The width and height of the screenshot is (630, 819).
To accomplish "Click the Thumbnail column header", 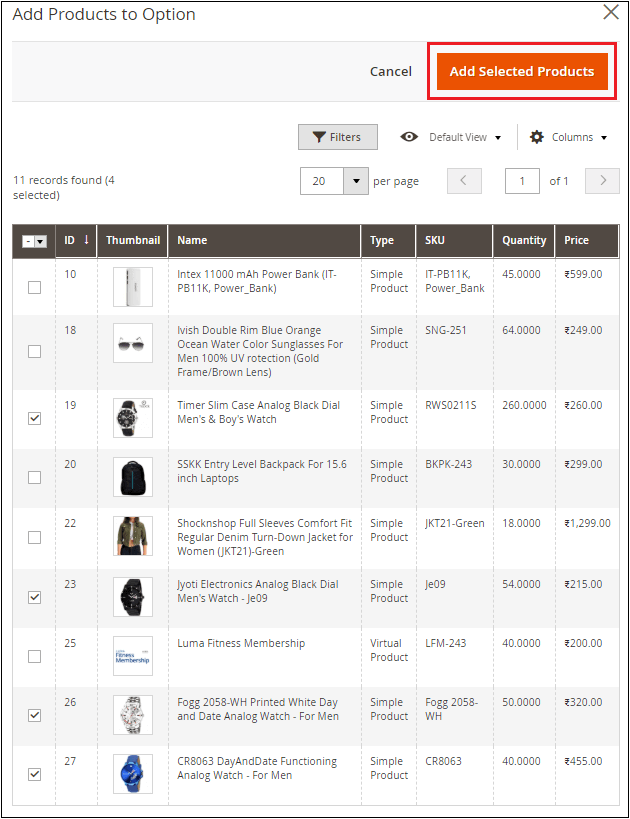I will click(x=133, y=240).
